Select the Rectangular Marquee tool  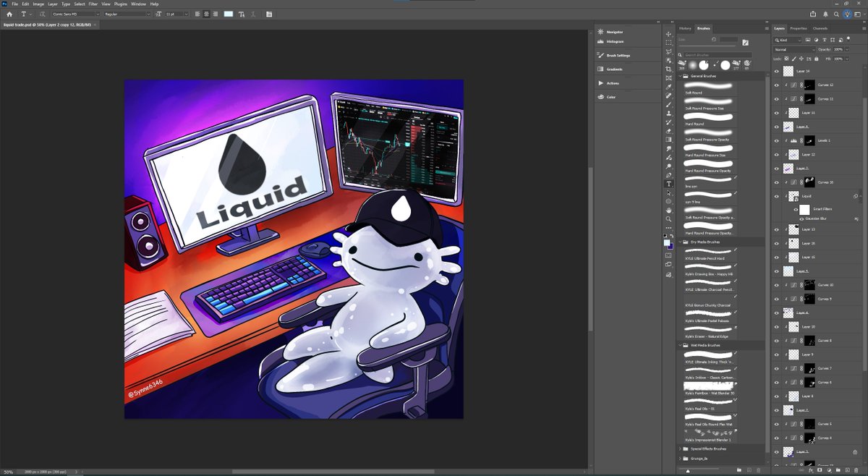click(669, 43)
